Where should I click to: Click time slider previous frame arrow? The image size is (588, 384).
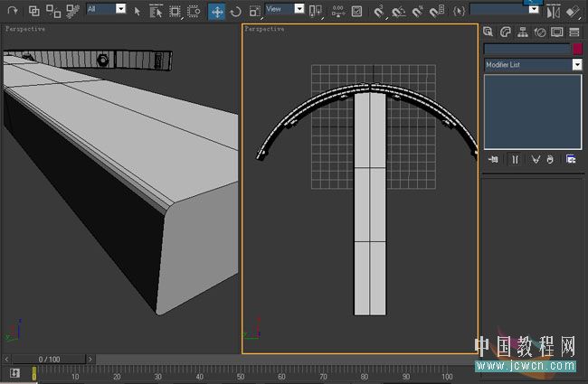coord(6,359)
